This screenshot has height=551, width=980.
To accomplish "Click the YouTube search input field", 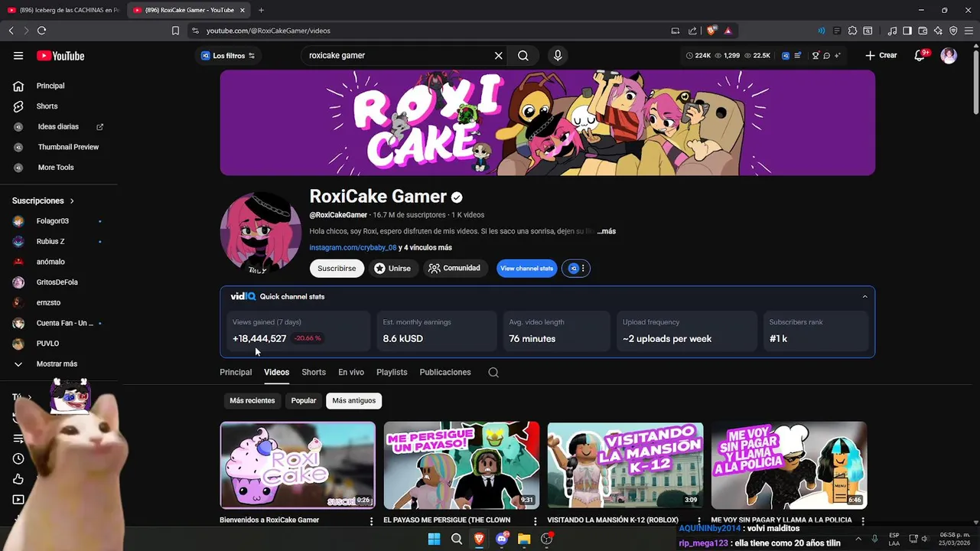I will (398, 56).
